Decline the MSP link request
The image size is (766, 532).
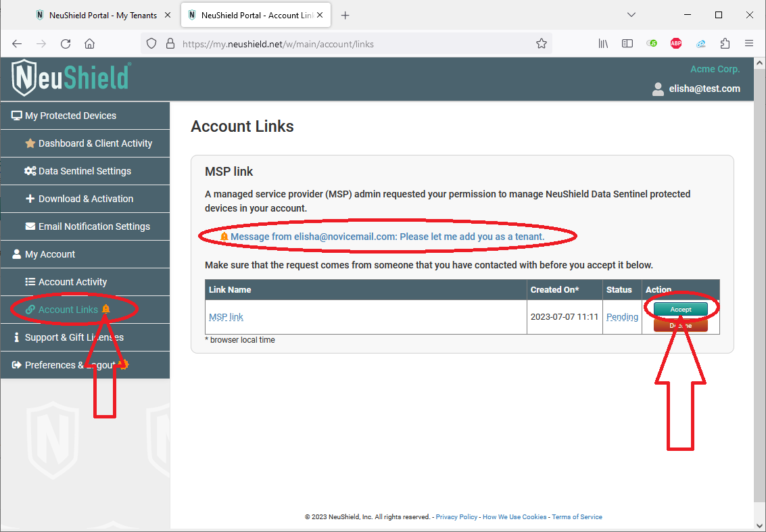pyautogui.click(x=681, y=325)
